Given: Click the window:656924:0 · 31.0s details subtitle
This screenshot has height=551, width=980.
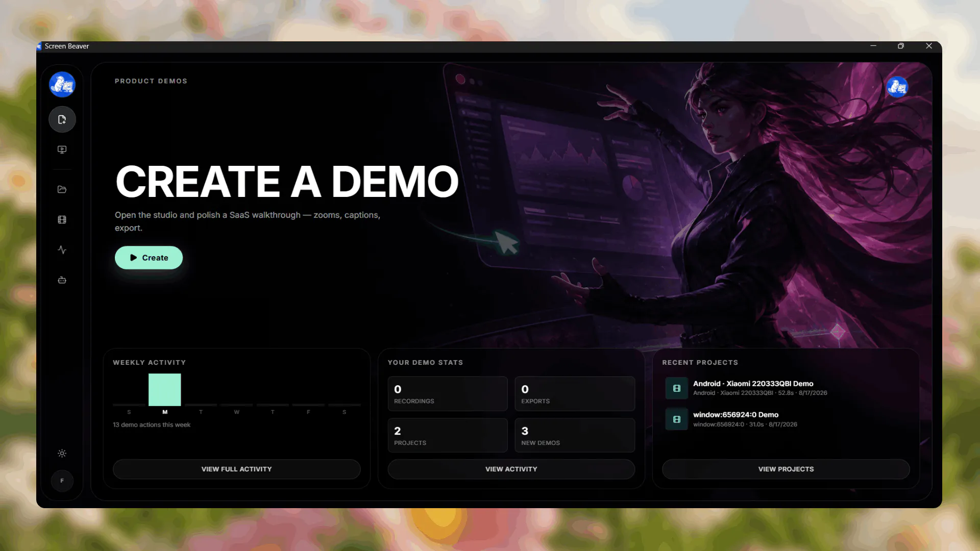Looking at the screenshot, I should (745, 424).
